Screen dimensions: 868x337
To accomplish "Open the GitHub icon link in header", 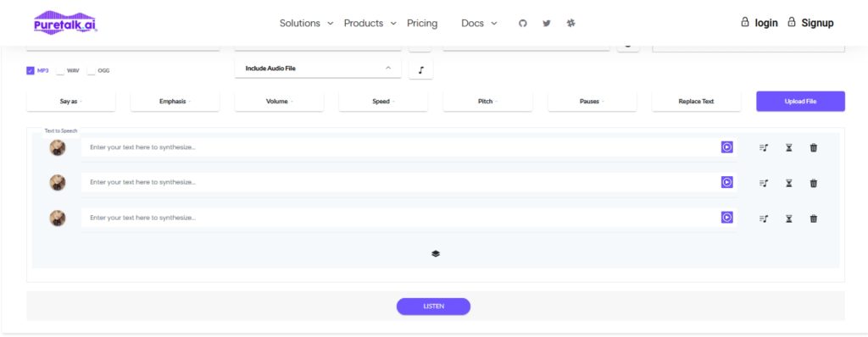I will click(x=522, y=23).
